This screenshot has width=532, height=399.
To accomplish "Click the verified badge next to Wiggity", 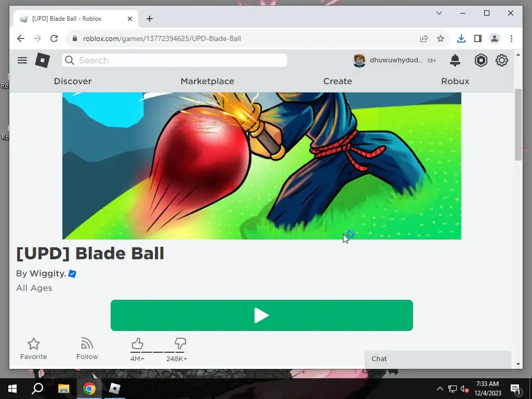I will pyautogui.click(x=72, y=273).
